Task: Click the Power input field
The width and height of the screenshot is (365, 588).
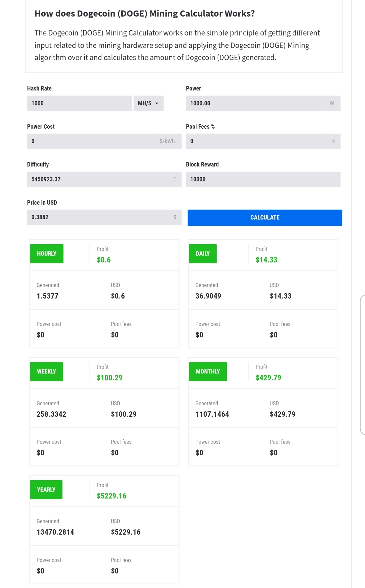Action: 255,103
